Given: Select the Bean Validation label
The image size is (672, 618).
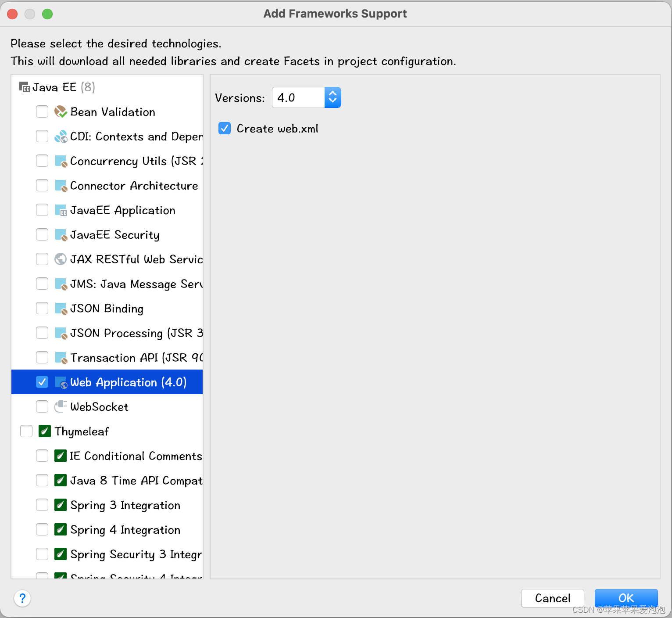Looking at the screenshot, I should [113, 112].
